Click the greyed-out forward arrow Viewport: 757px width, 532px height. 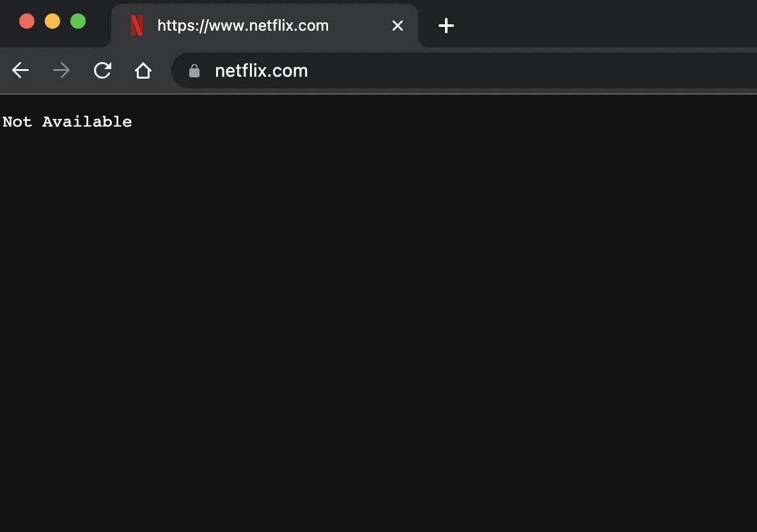(x=61, y=70)
